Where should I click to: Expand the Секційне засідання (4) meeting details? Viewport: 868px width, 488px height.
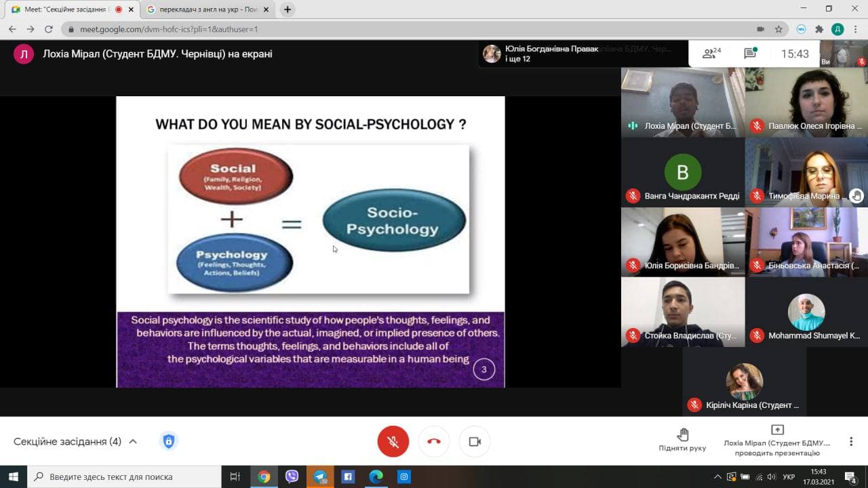pyautogui.click(x=75, y=441)
